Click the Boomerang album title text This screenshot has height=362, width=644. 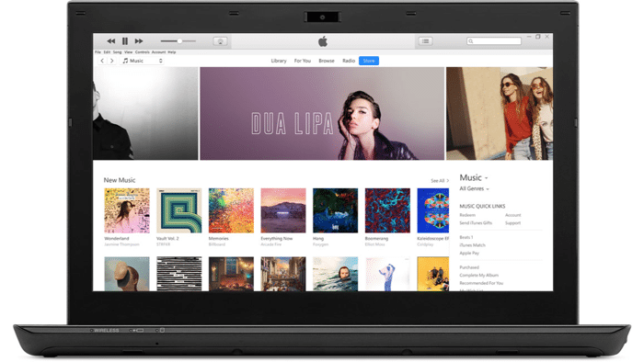pyautogui.click(x=376, y=239)
